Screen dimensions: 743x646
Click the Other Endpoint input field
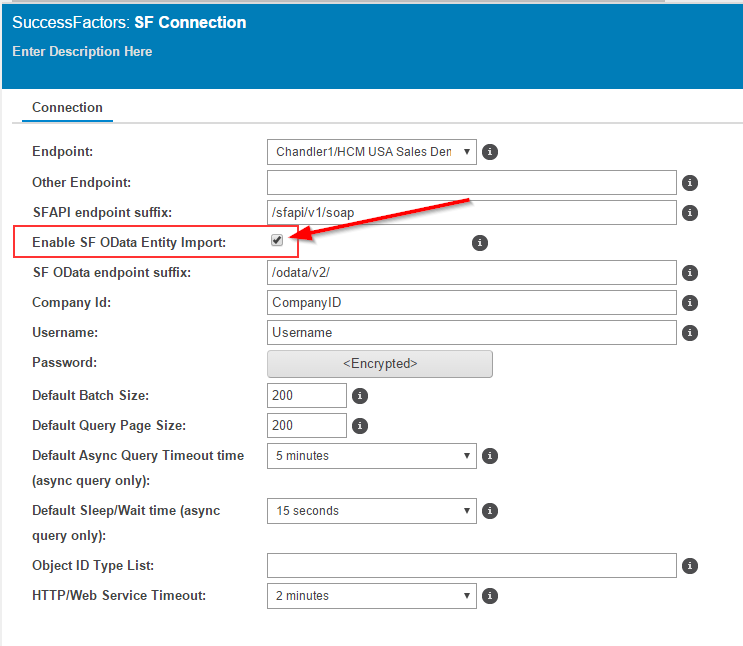(x=471, y=182)
